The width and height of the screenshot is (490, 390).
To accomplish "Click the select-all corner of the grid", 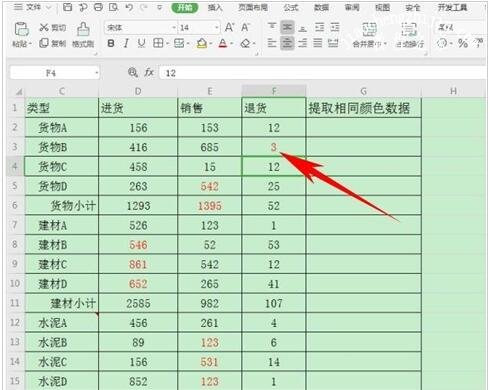I will (19, 91).
